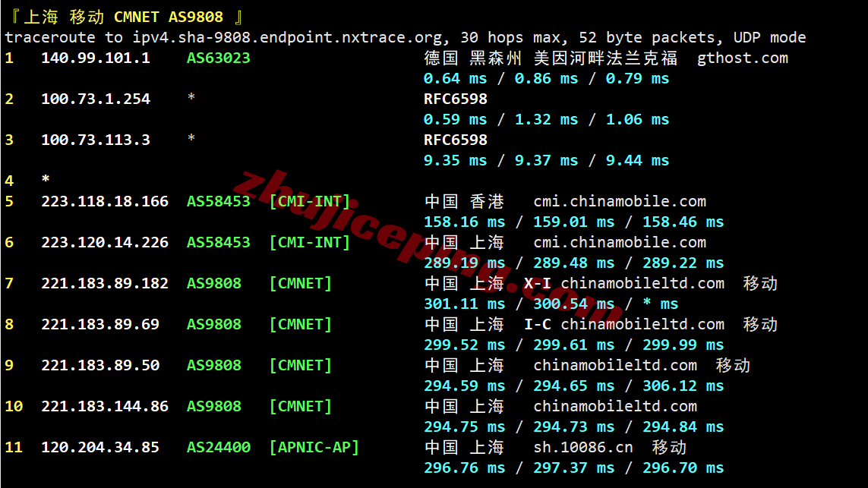Click [CMNET] tag in hop 7 row
Image resolution: width=868 pixels, height=488 pixels.
[x=301, y=283]
